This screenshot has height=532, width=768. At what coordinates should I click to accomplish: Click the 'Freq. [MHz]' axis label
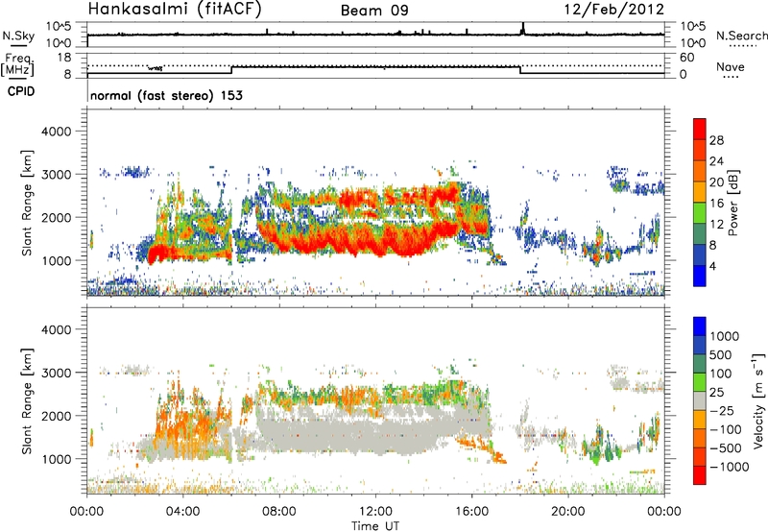[18, 65]
